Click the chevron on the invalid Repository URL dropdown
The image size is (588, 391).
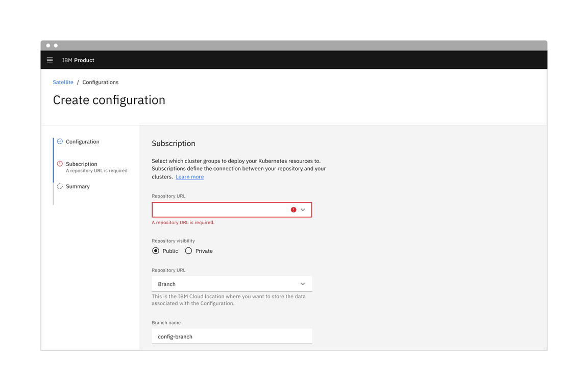click(303, 209)
